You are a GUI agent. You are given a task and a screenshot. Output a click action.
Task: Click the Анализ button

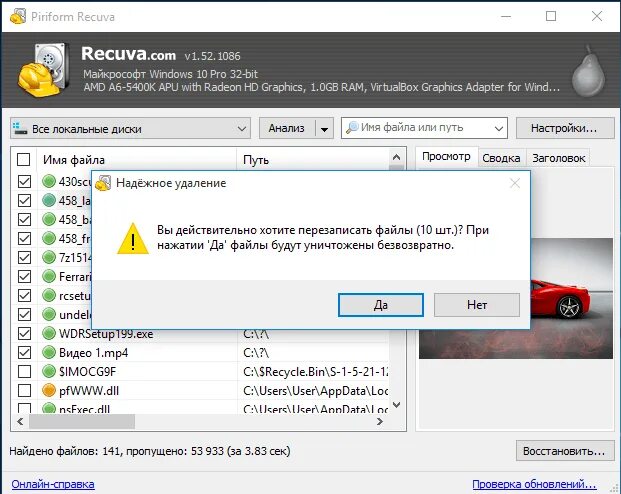pos(287,128)
